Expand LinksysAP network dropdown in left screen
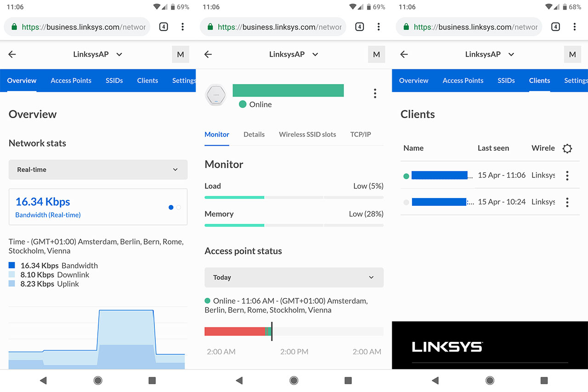The image size is (588, 392). point(98,54)
